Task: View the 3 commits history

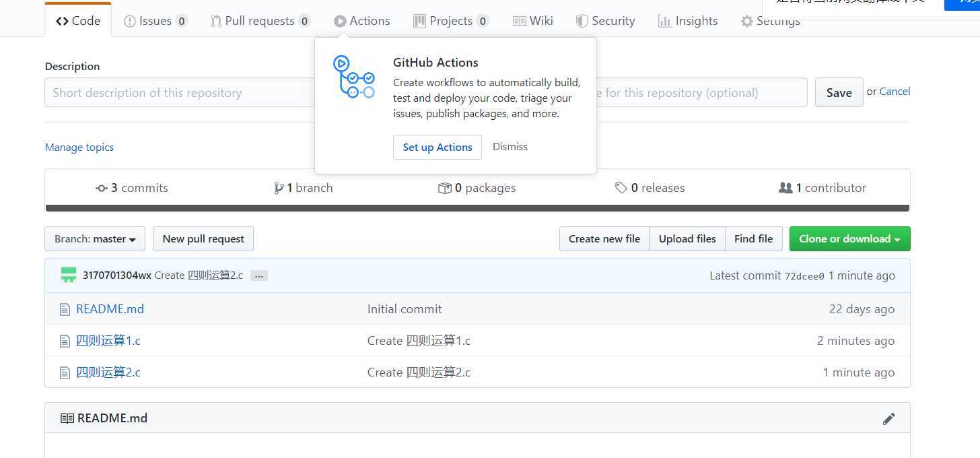Action: point(132,188)
